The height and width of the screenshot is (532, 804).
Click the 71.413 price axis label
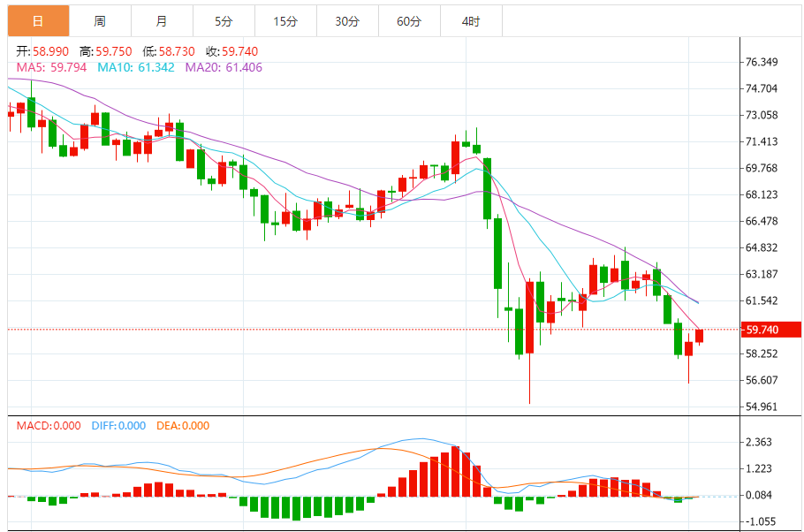coord(761,141)
